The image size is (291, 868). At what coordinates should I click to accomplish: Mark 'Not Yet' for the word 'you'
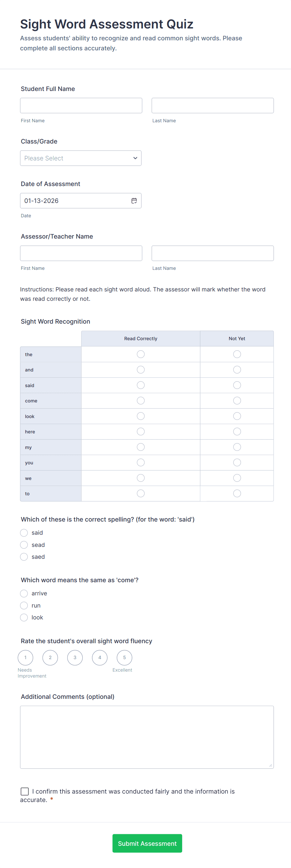pos(237,462)
